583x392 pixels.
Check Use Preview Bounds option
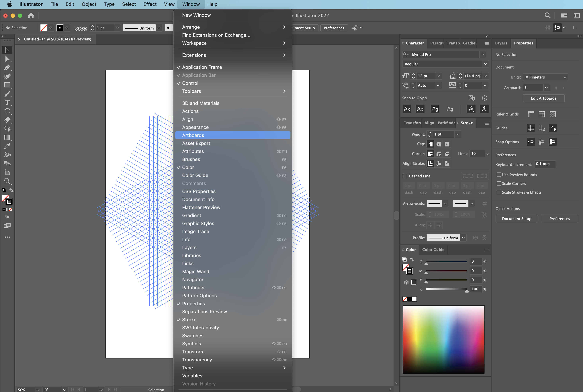coord(499,175)
